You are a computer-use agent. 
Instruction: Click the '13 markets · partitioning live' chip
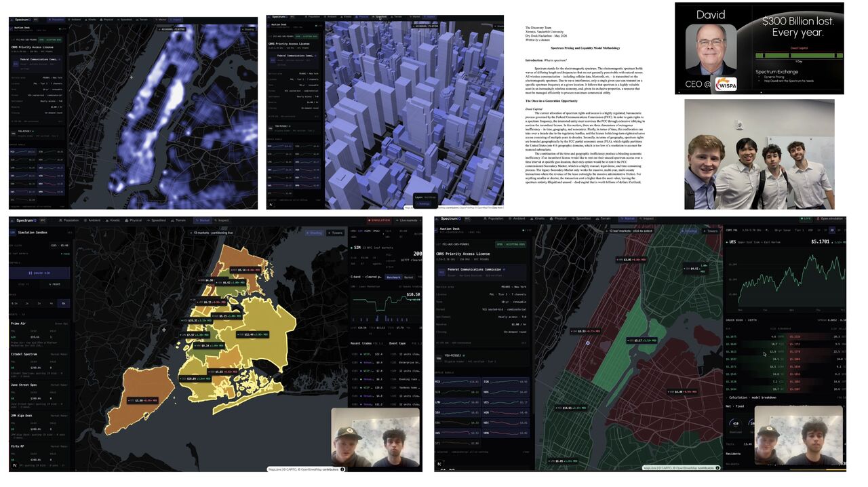click(x=212, y=233)
